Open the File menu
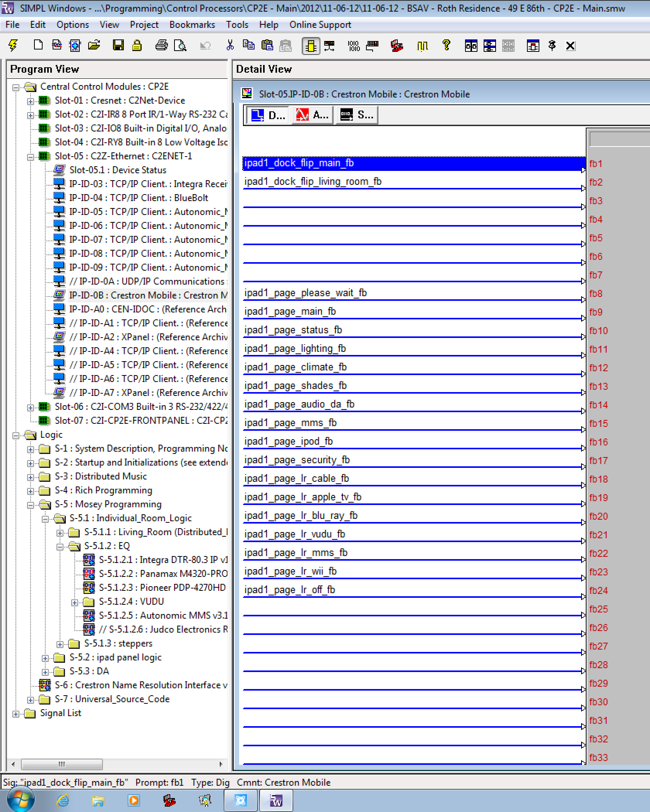650x812 pixels. coord(12,25)
